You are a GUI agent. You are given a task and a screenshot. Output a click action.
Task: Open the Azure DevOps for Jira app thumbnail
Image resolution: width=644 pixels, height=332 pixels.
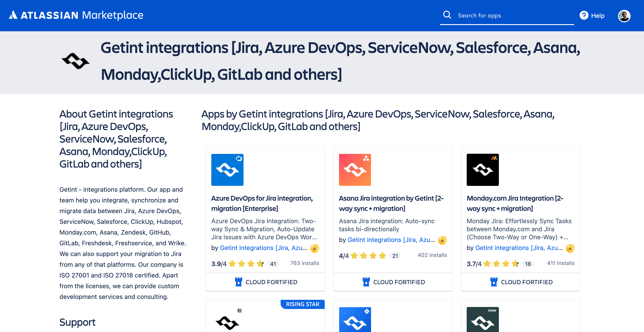pos(227,170)
